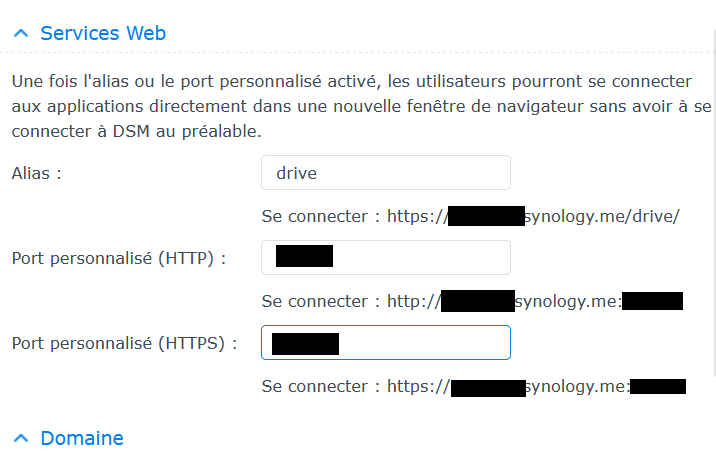Image resolution: width=716 pixels, height=455 pixels.
Task: Focus the Alias field containing "drive"
Action: point(385,173)
